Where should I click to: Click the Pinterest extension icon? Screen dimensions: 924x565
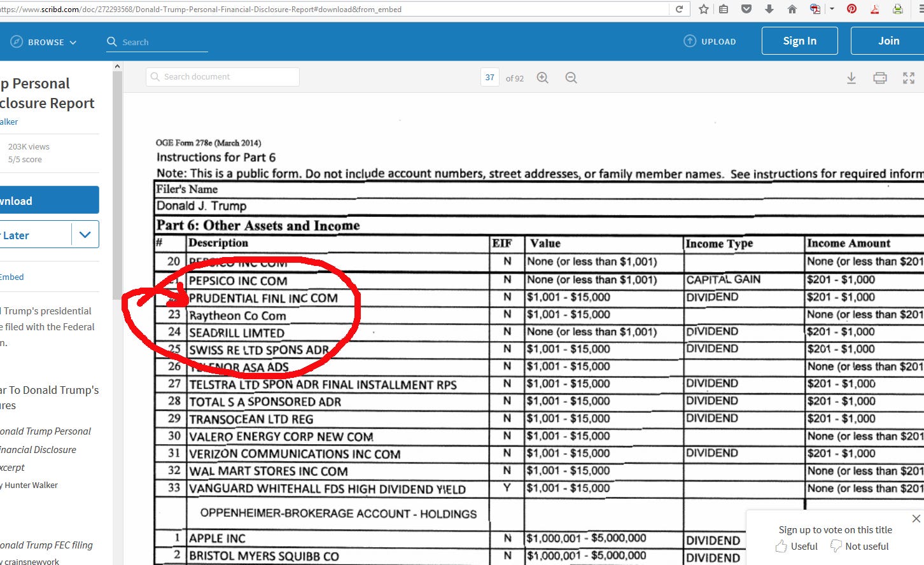tap(851, 9)
